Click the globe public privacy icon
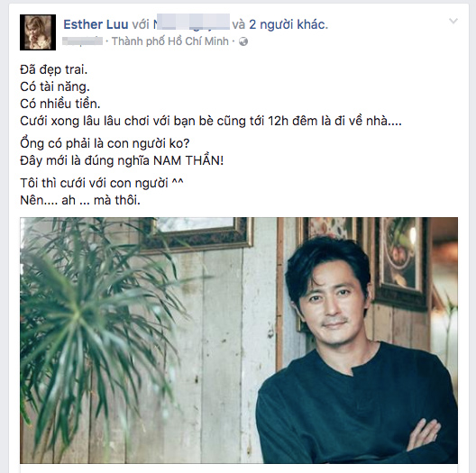Viewport: 476px width, 473px height. click(x=243, y=41)
